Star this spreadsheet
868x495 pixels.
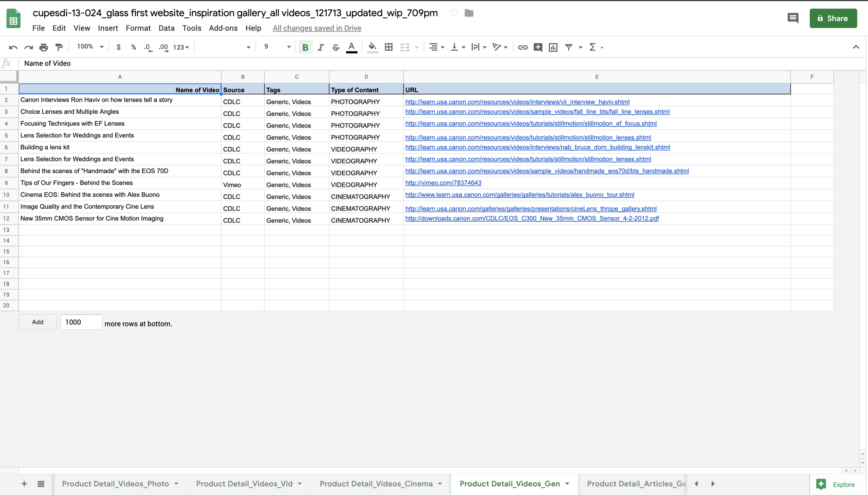coord(454,13)
